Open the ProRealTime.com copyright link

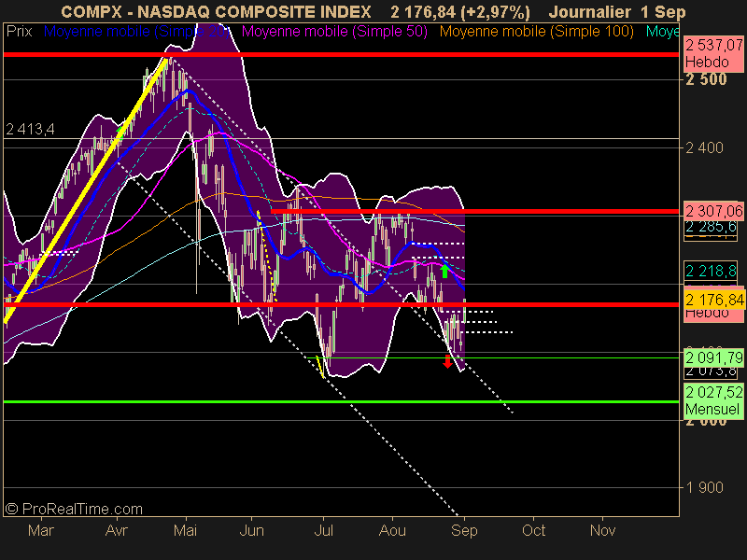click(x=74, y=509)
